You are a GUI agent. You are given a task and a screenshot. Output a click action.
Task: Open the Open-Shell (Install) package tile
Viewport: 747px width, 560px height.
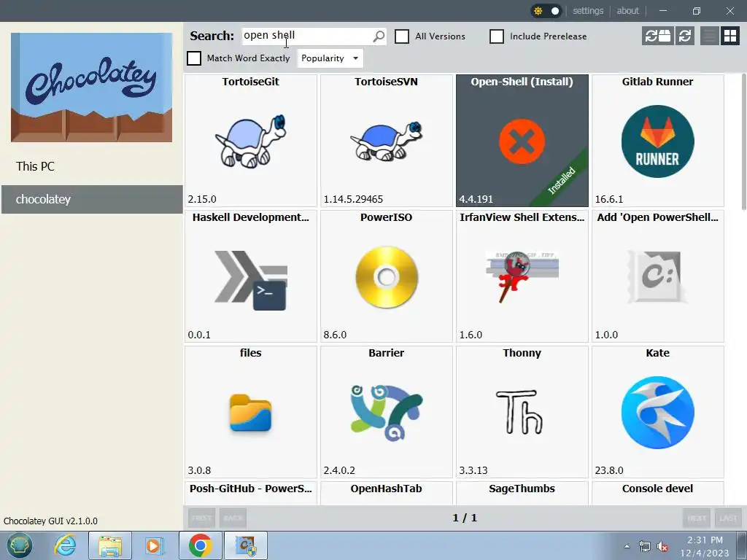pos(522,141)
